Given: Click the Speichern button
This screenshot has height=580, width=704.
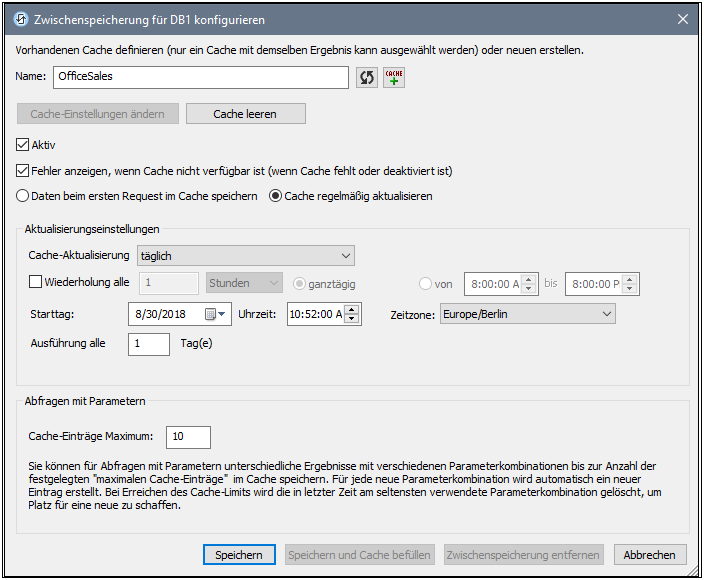Looking at the screenshot, I should pyautogui.click(x=239, y=554).
